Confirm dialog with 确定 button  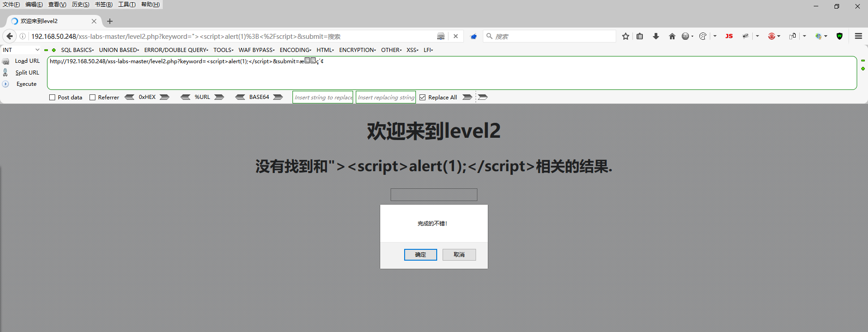(420, 255)
